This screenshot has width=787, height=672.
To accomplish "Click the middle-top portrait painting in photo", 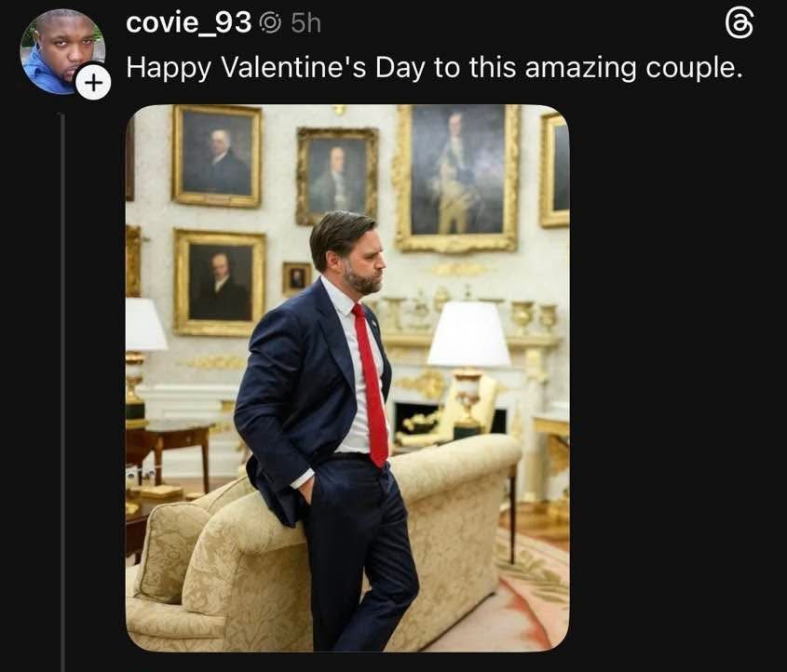I will 337,175.
